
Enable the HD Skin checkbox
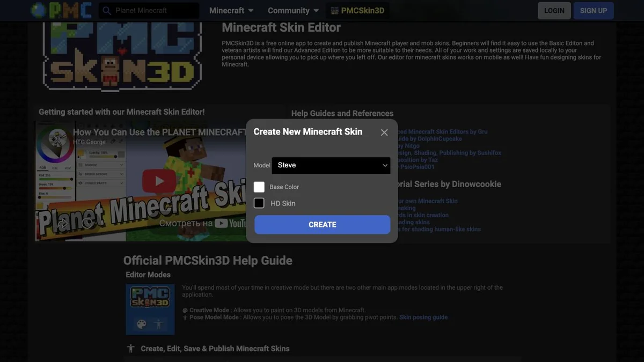(x=259, y=203)
